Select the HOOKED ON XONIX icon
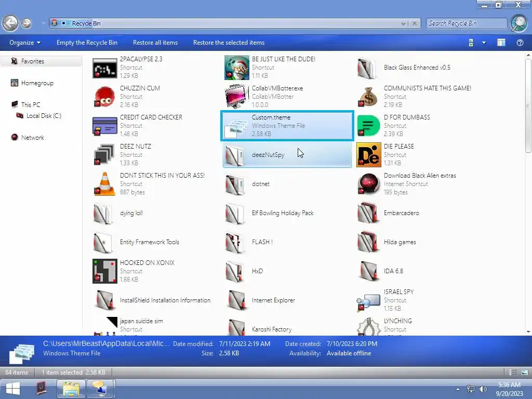Screen dimensions: 532x399 [x=105, y=271]
